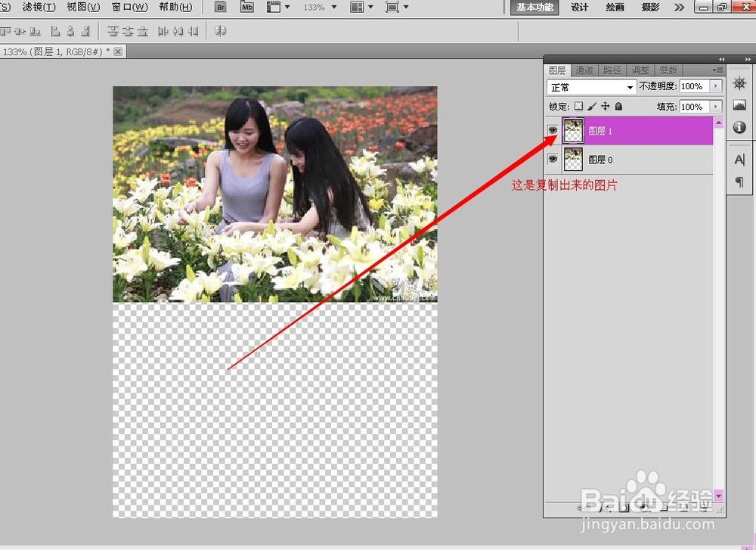Toggle lock transparent pixels

pos(578,106)
